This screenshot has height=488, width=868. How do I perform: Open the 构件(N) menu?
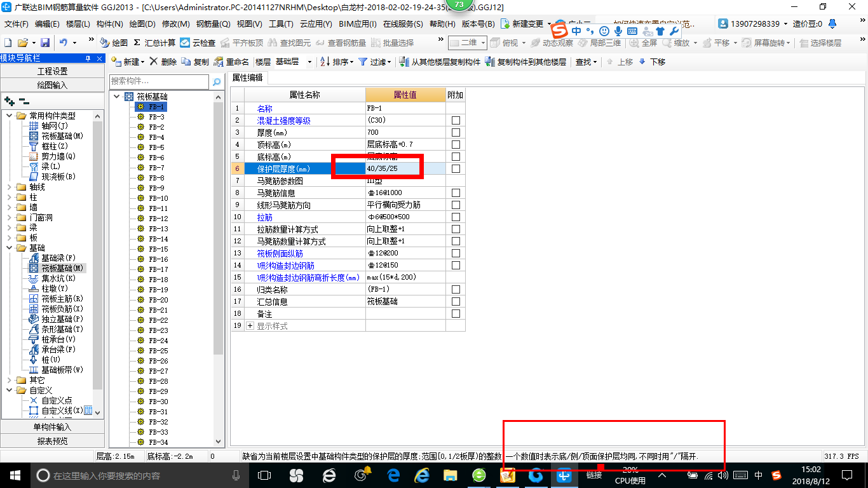[x=109, y=24]
